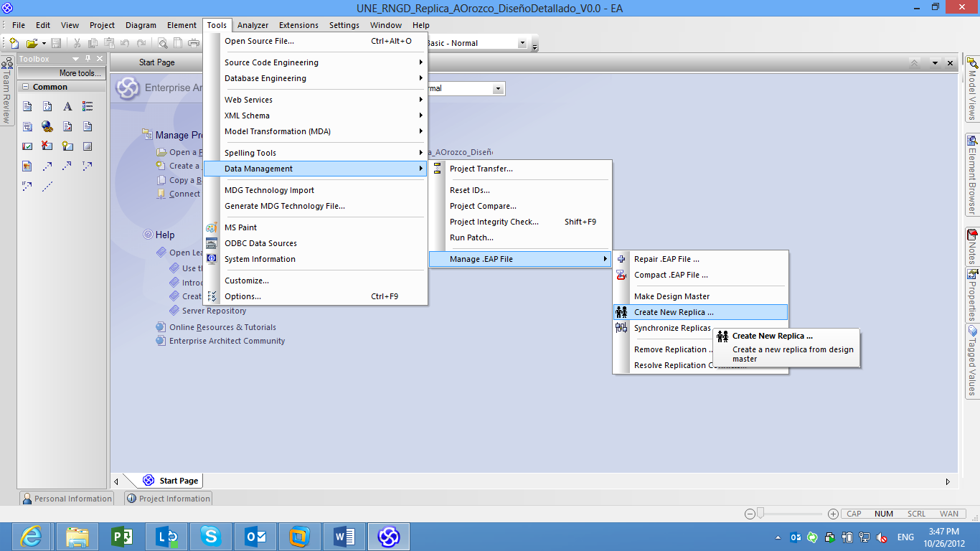Switch to Project Information tab
Image resolution: width=980 pixels, height=551 pixels.
pyautogui.click(x=168, y=499)
